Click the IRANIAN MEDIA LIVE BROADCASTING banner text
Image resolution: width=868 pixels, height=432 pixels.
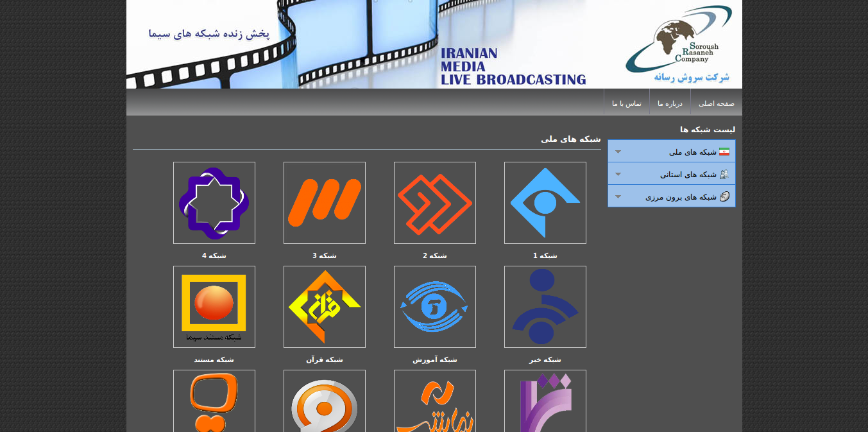coord(513,66)
